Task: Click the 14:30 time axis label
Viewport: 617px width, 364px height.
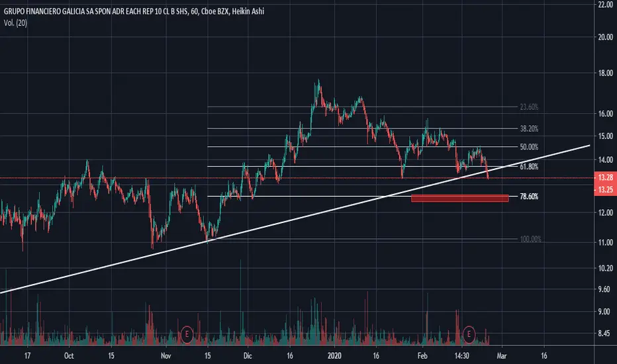Action: [x=463, y=355]
